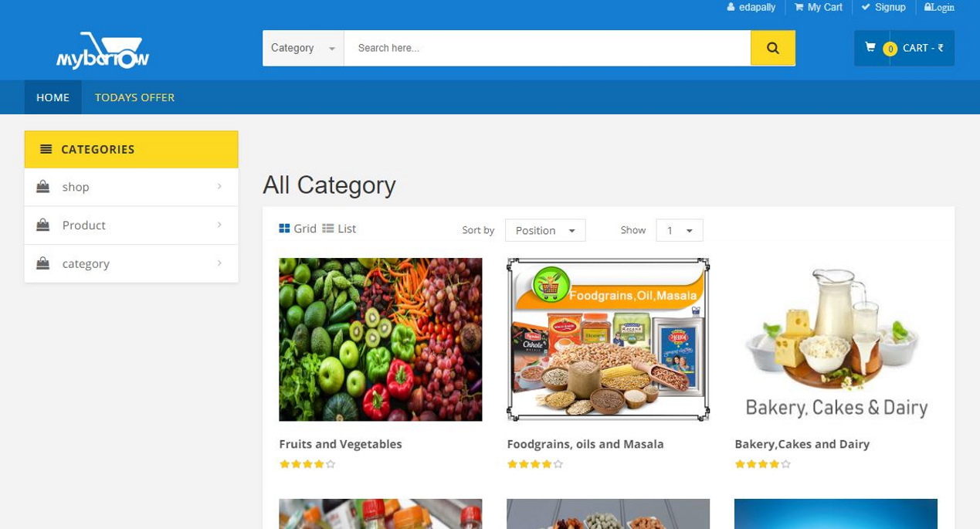Focus the Search here input field

547,48
